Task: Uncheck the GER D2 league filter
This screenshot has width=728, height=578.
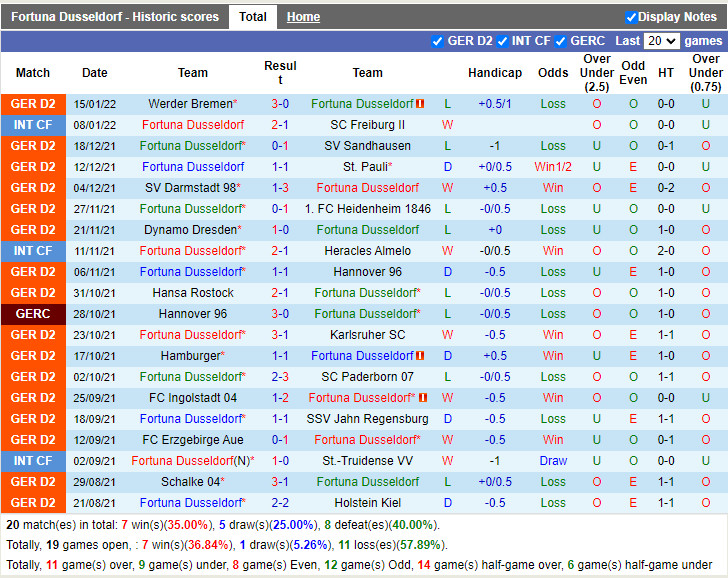Action: tap(437, 41)
